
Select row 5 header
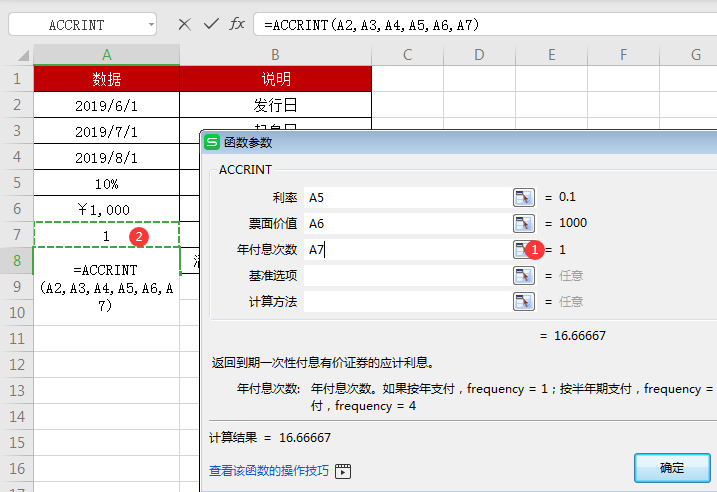pyautogui.click(x=16, y=183)
